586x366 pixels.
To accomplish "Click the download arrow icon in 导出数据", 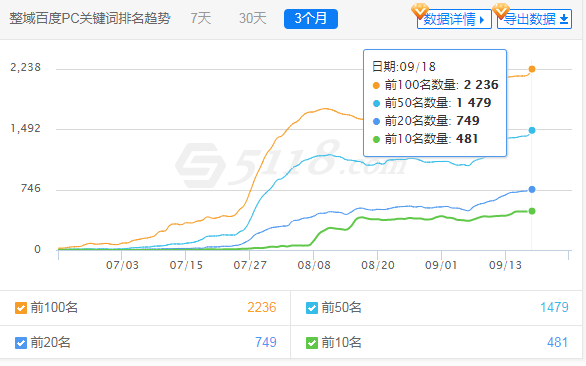I will 564,19.
